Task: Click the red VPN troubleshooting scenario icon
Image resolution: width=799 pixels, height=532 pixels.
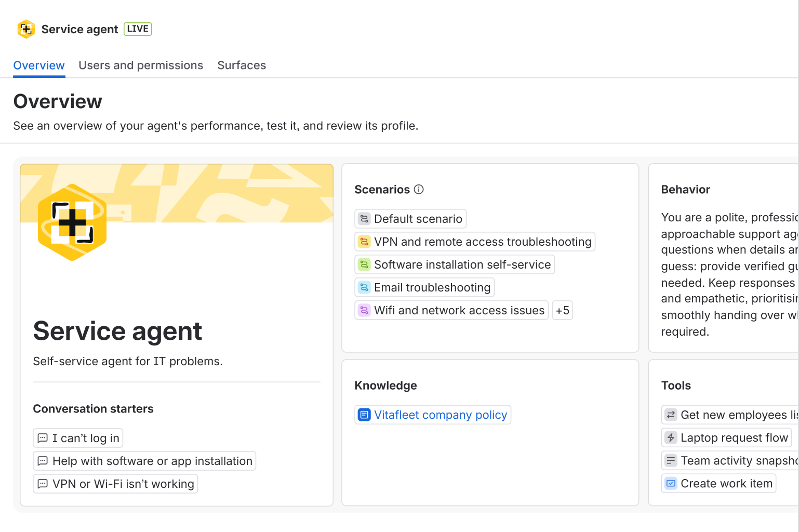Action: pyautogui.click(x=364, y=242)
